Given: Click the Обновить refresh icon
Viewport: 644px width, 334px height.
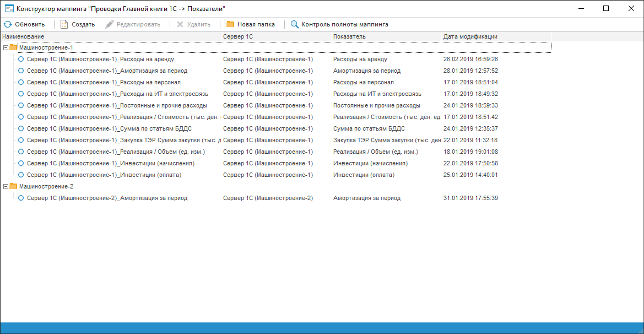Looking at the screenshot, I should (x=8, y=24).
